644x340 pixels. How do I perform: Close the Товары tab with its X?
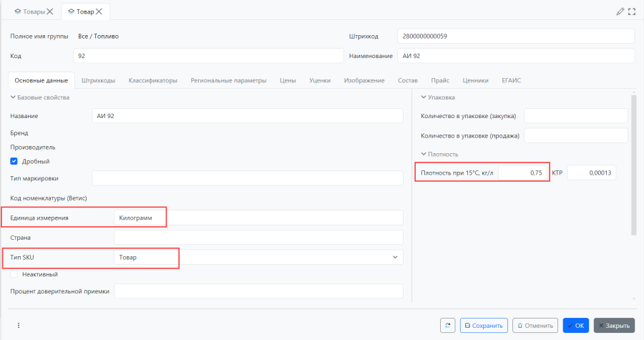49,11
